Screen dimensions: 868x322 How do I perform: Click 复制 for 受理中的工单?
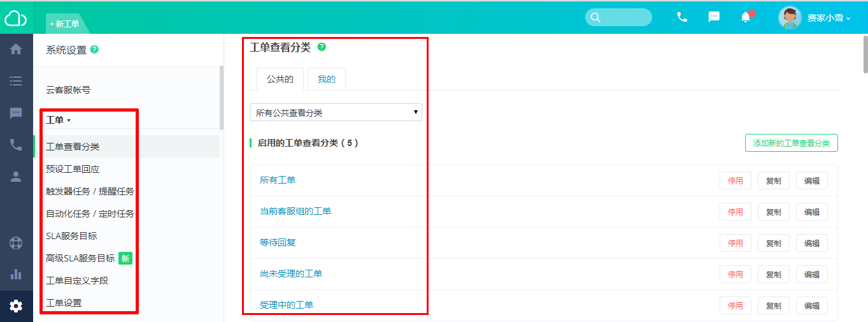click(x=774, y=305)
